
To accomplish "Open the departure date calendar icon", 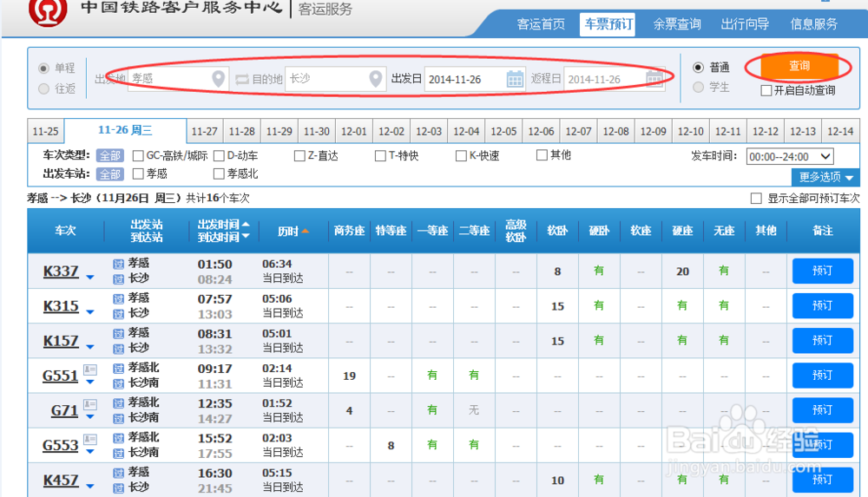I will 515,79.
